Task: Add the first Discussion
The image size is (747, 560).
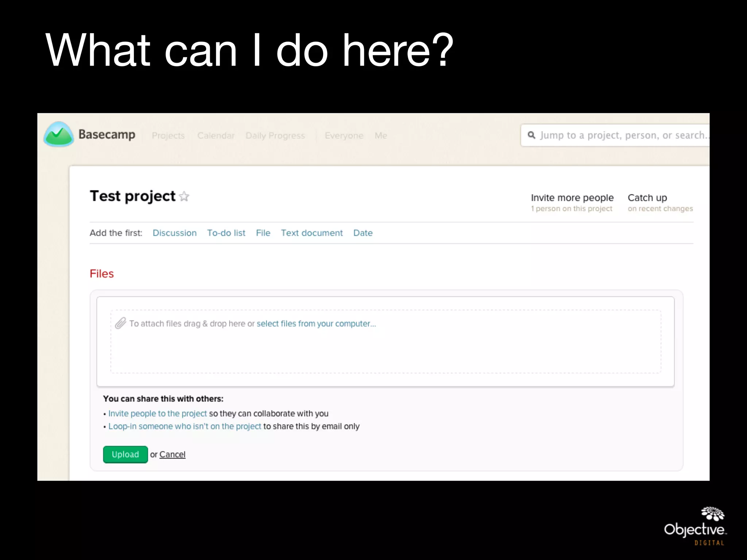Action: (174, 233)
